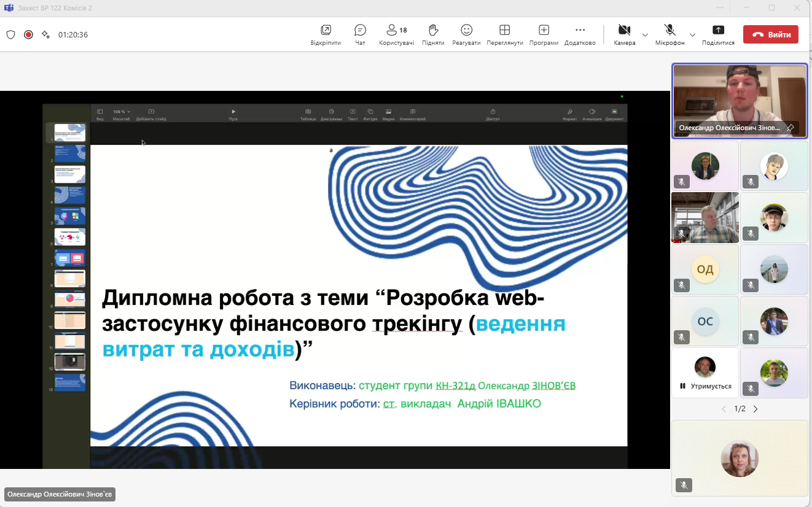The height and width of the screenshot is (507, 812).
Task: Expand microphone options dropdown arrow
Action: (692, 35)
